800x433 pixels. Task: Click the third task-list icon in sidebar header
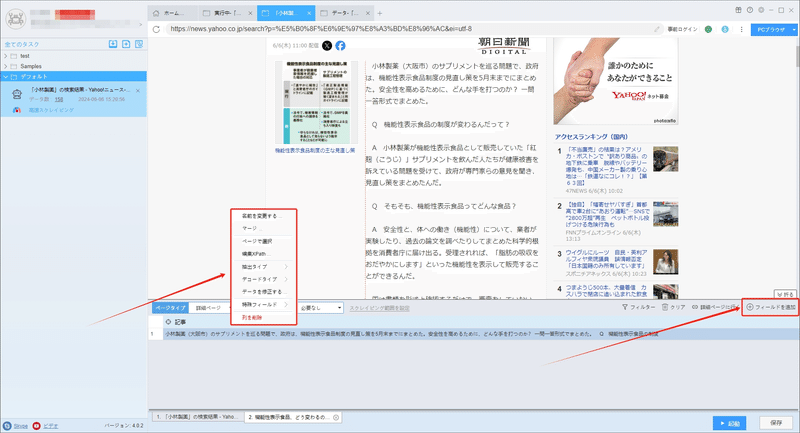139,44
